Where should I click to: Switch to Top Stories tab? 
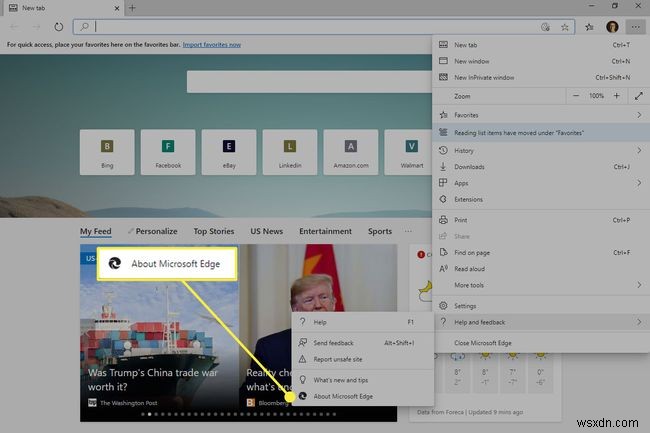213,231
